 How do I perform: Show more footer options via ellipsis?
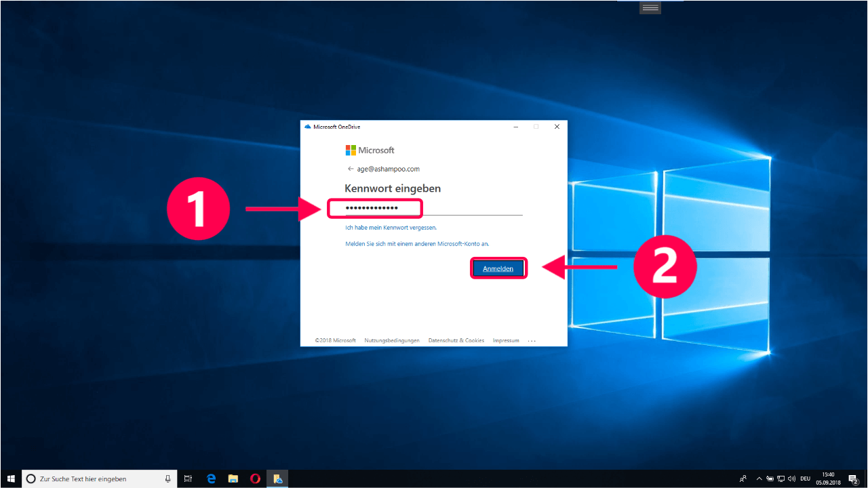click(x=532, y=341)
